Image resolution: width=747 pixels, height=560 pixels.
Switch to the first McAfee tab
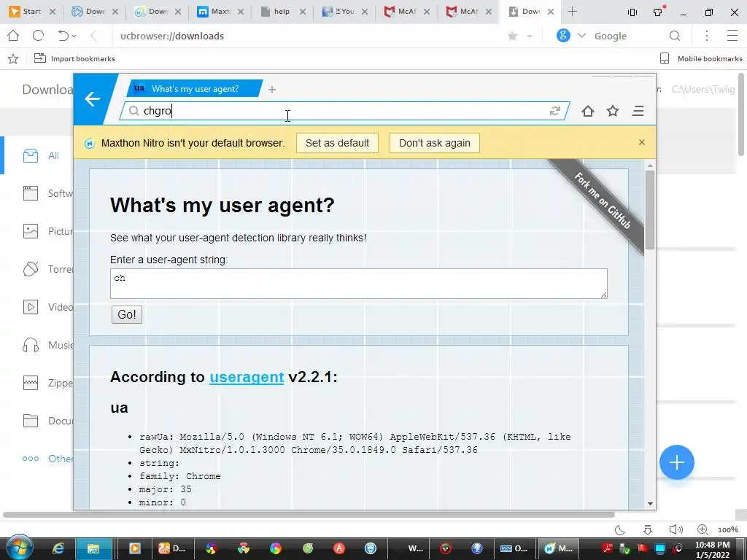[x=407, y=12]
